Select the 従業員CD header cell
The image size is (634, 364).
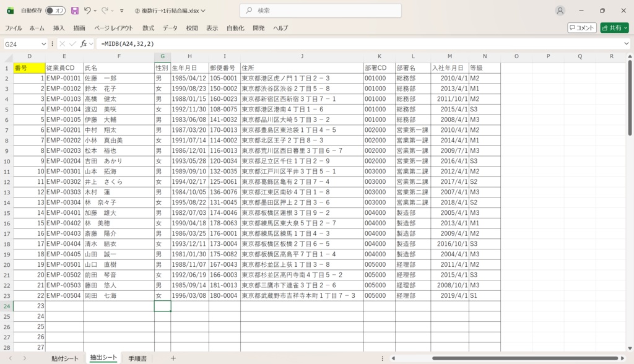pos(64,68)
